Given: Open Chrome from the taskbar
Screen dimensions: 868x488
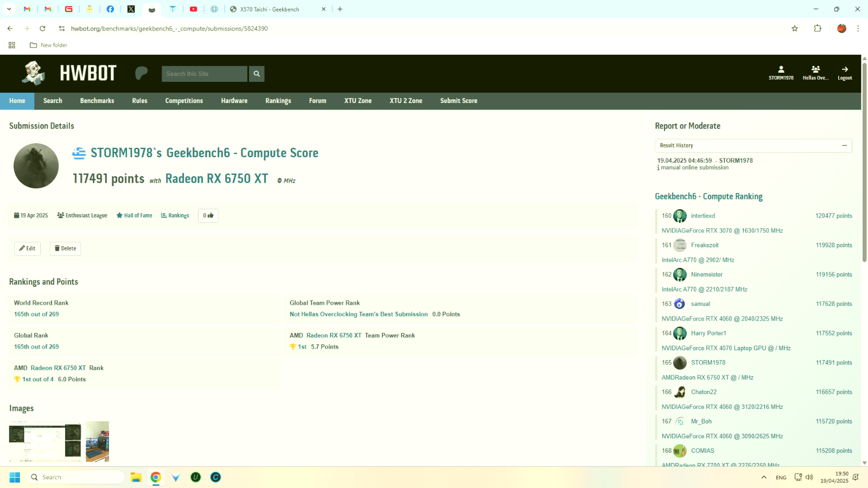Looking at the screenshot, I should (x=156, y=477).
